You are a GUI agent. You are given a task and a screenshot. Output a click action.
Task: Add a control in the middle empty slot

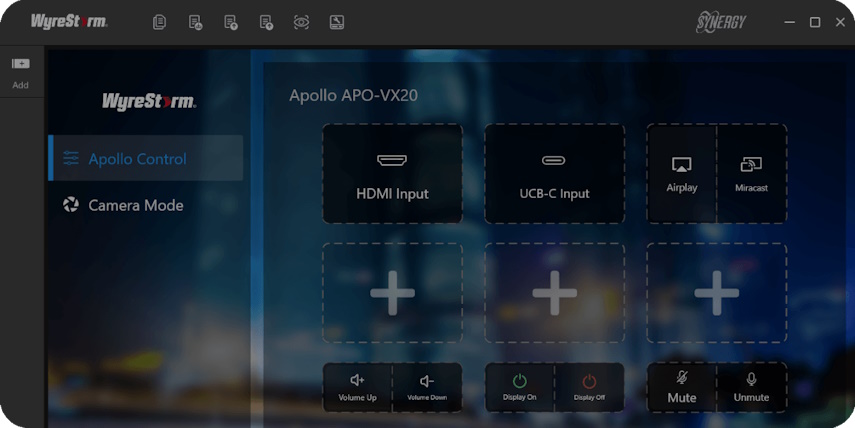click(554, 293)
